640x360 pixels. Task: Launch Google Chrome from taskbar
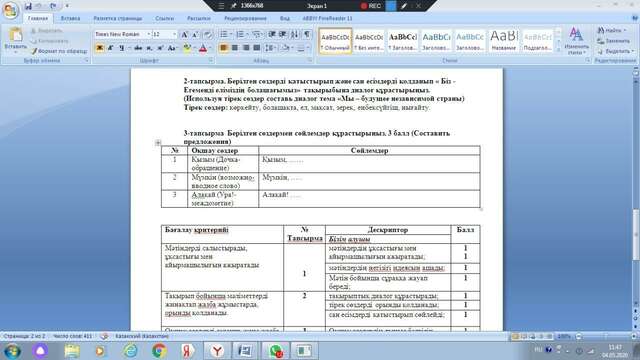tap(159, 351)
